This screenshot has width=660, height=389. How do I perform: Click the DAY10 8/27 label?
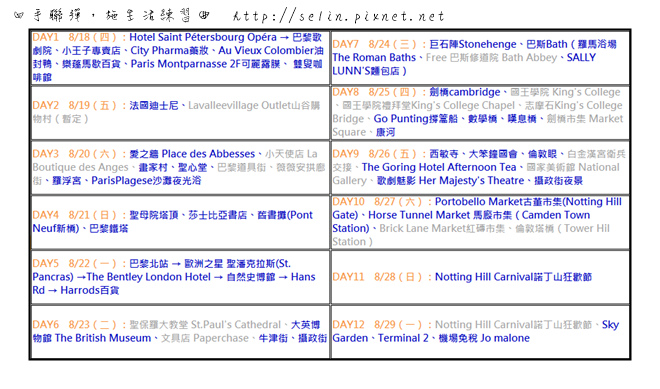click(x=363, y=202)
